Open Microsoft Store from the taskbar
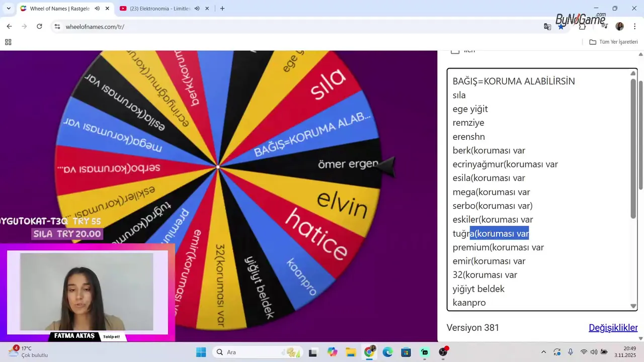 click(x=406, y=352)
